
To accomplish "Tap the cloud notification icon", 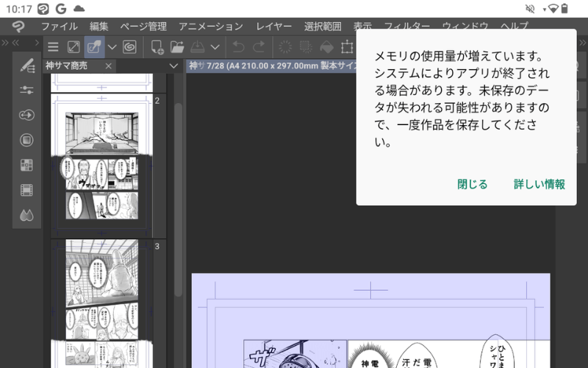I will point(79,9).
